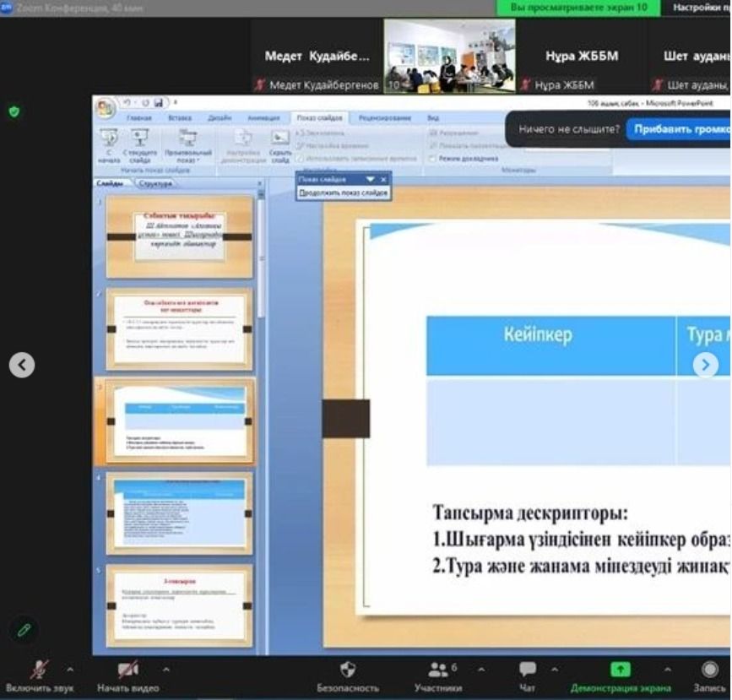Click the Запись record icon
Image resolution: width=732 pixels, height=700 pixels.
[x=708, y=670]
